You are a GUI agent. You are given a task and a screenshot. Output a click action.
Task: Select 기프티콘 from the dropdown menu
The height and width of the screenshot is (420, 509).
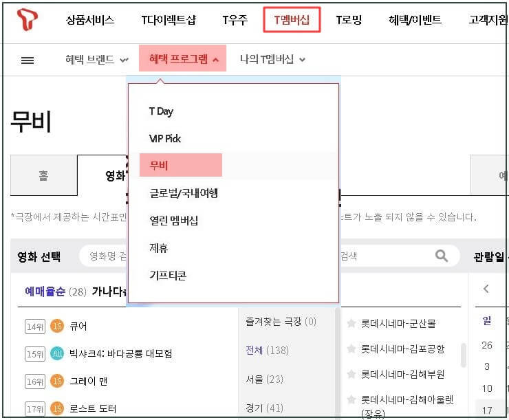[x=168, y=276]
